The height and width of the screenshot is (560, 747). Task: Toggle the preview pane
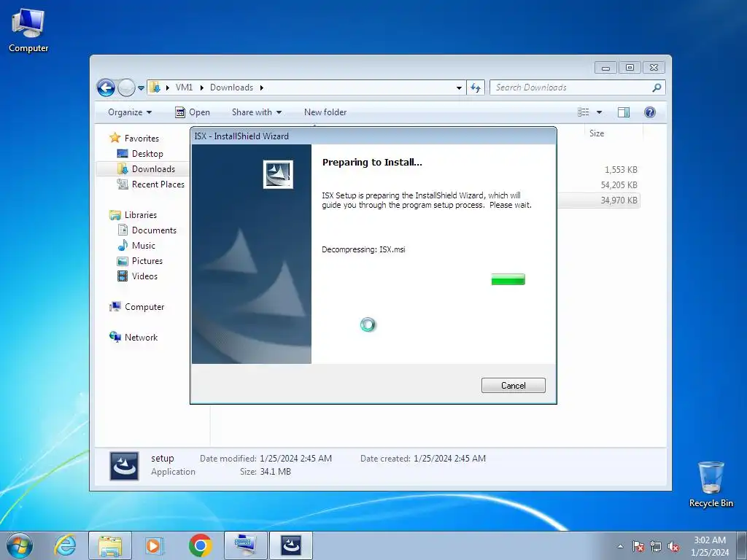click(x=624, y=112)
